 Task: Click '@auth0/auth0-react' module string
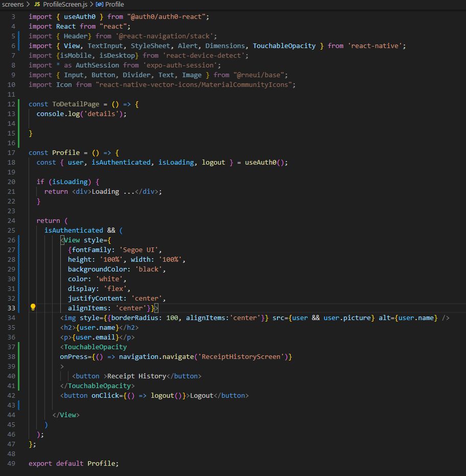[x=166, y=17]
